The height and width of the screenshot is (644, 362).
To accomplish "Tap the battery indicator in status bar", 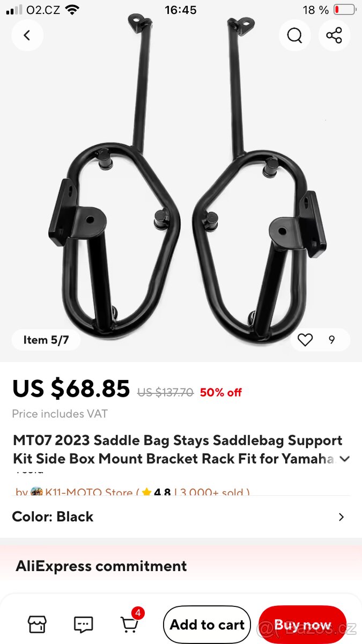I will pos(344,10).
